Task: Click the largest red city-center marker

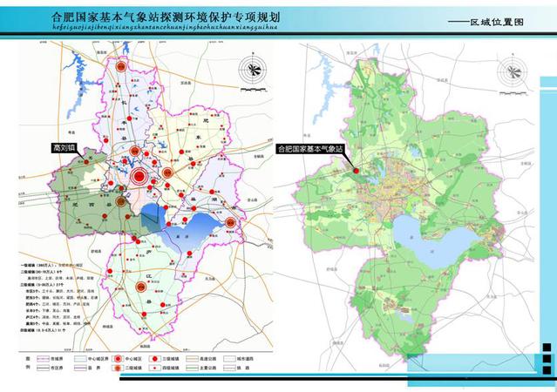Action: coord(138,177)
